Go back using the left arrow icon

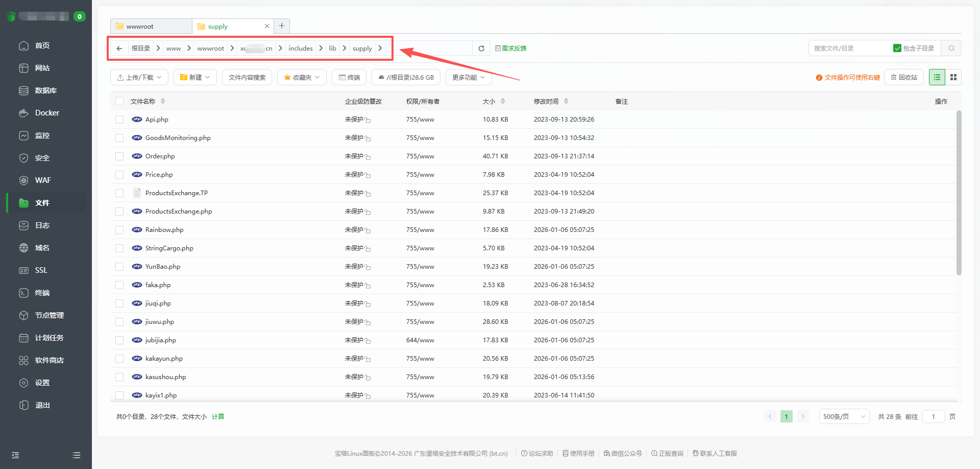[x=119, y=49]
